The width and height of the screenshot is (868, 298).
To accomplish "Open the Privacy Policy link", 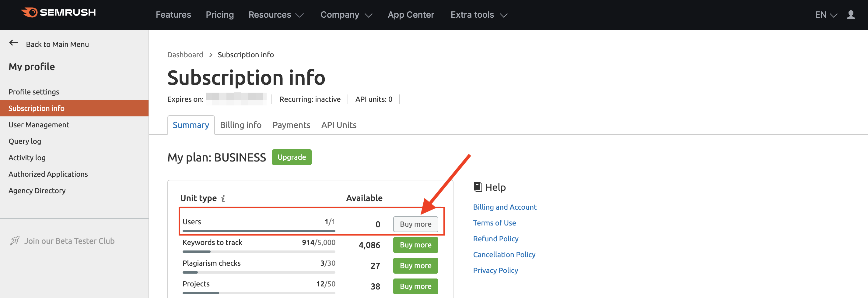I will click(495, 270).
